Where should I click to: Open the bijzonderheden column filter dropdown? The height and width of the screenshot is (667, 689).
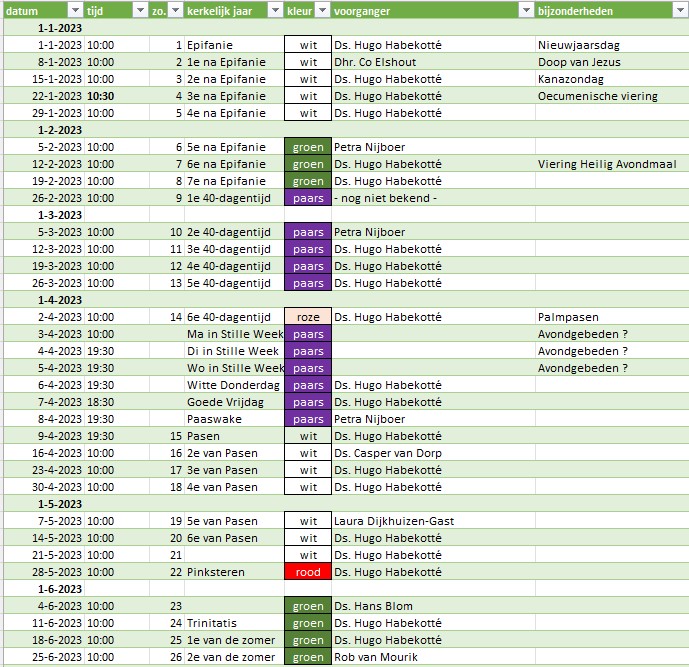point(680,11)
